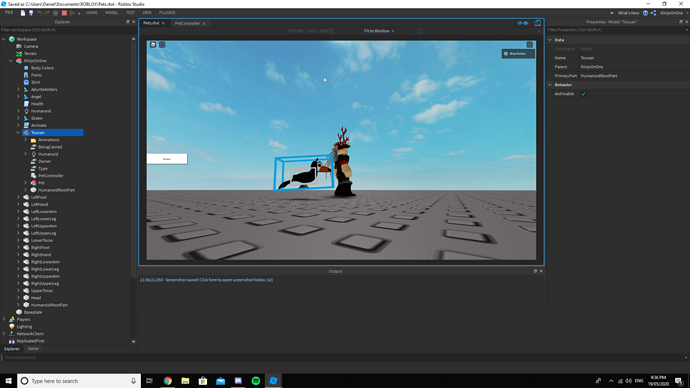690x388 pixels.
Task: Click the Redo arrow icon
Action: click(x=48, y=13)
